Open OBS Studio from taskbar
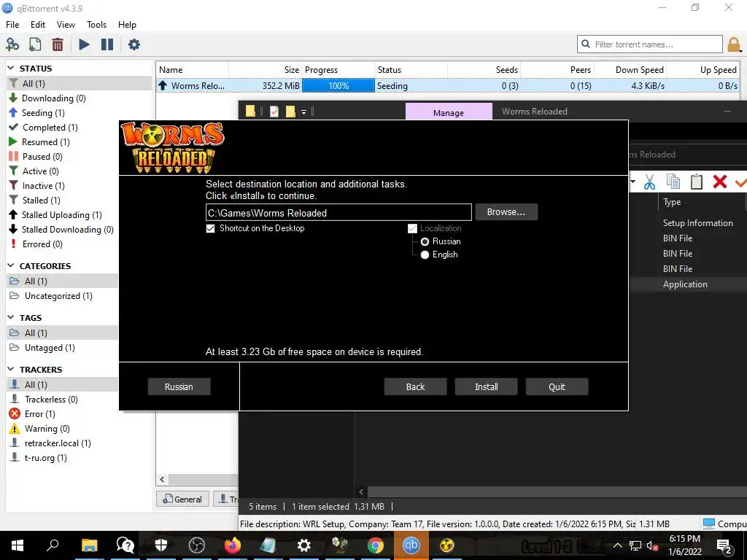Image resolution: width=747 pixels, height=560 pixels. point(197,545)
